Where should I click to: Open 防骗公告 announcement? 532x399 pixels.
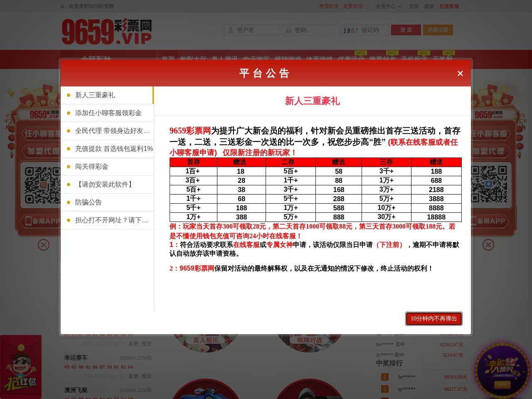[x=107, y=202]
